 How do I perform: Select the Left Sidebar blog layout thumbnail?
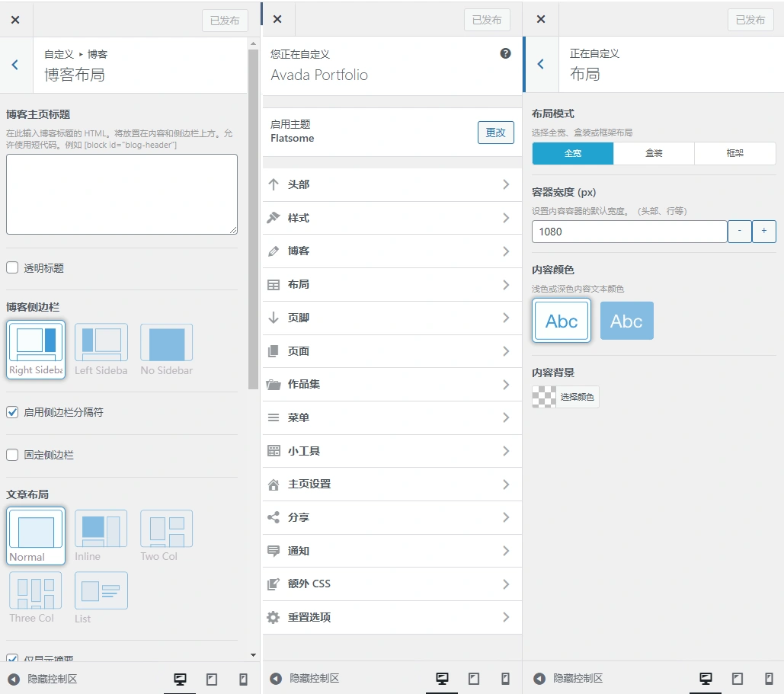click(101, 343)
